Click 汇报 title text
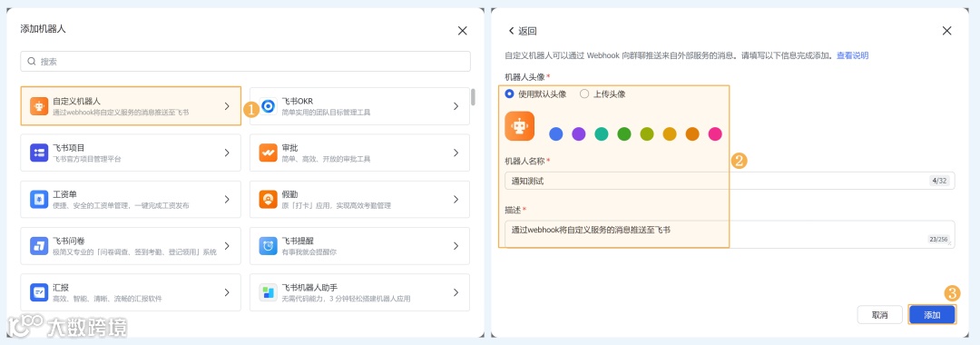980x345 pixels. coord(62,288)
